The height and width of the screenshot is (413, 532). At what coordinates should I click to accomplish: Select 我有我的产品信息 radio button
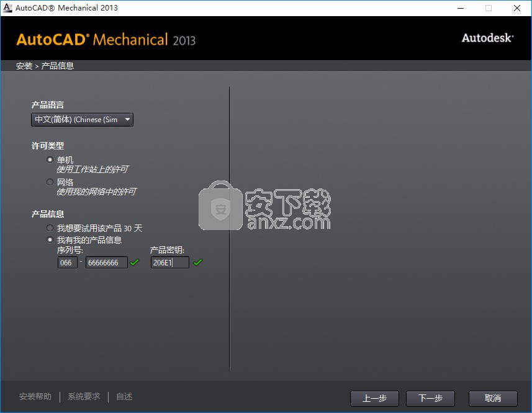[50, 240]
